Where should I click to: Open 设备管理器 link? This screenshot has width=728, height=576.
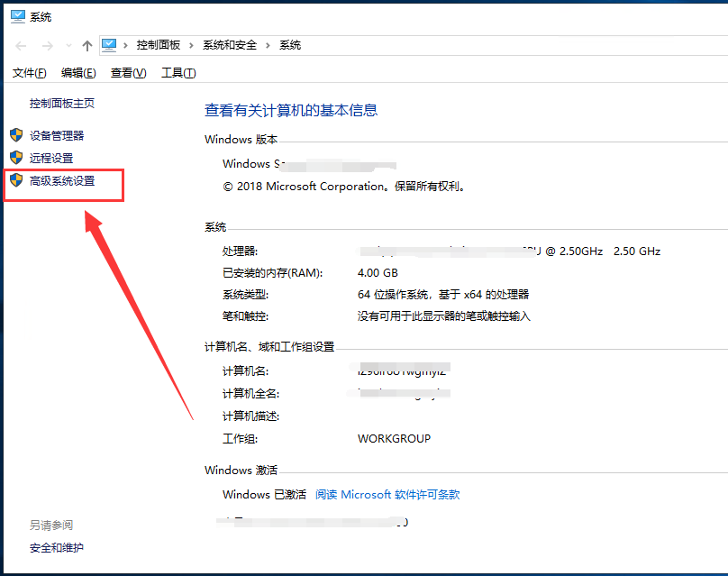(57, 135)
